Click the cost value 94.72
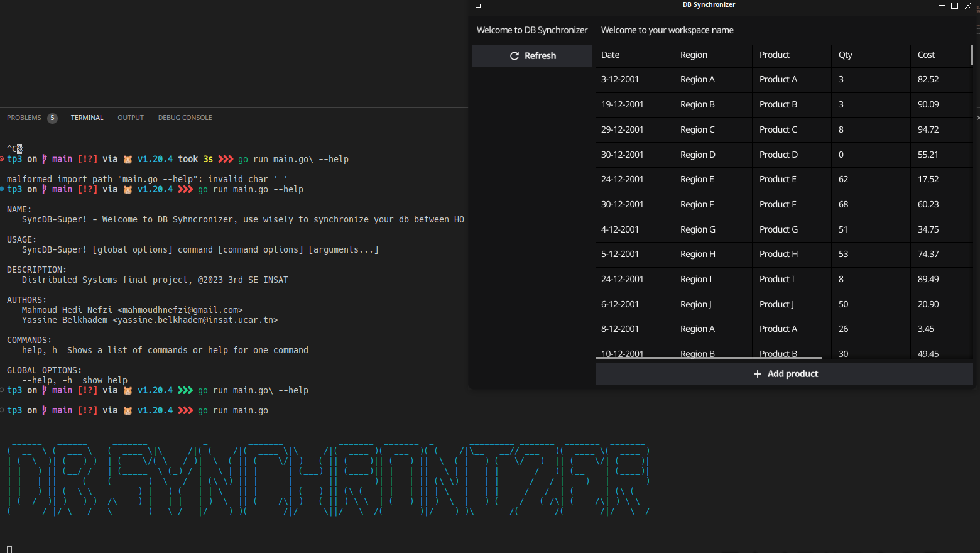This screenshot has width=980, height=553. pyautogui.click(x=928, y=130)
